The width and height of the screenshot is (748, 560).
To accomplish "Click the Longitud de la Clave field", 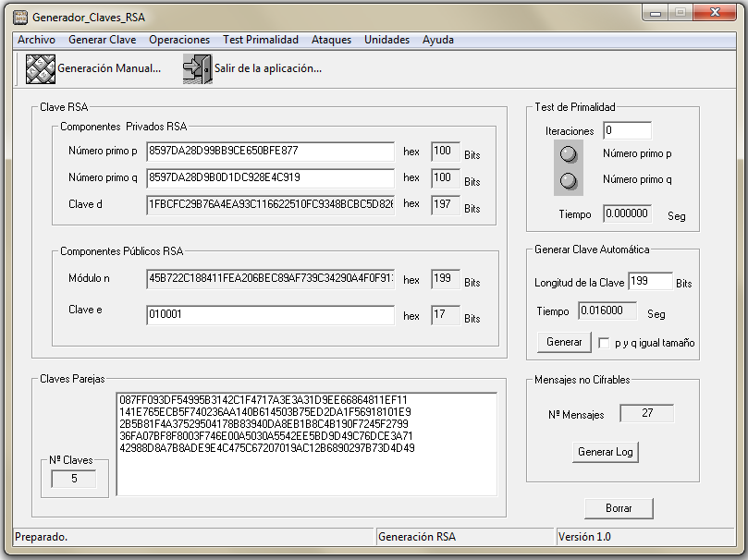I will click(650, 282).
